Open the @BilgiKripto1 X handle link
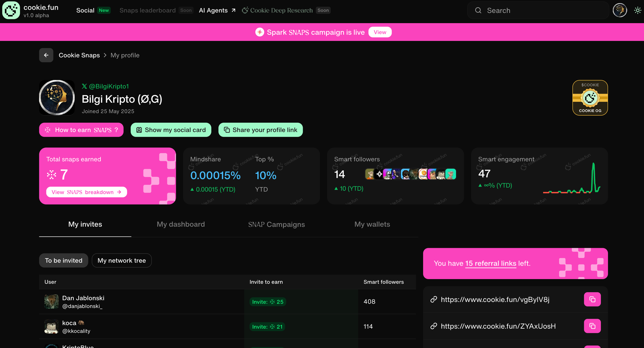The height and width of the screenshot is (348, 644). point(105,86)
